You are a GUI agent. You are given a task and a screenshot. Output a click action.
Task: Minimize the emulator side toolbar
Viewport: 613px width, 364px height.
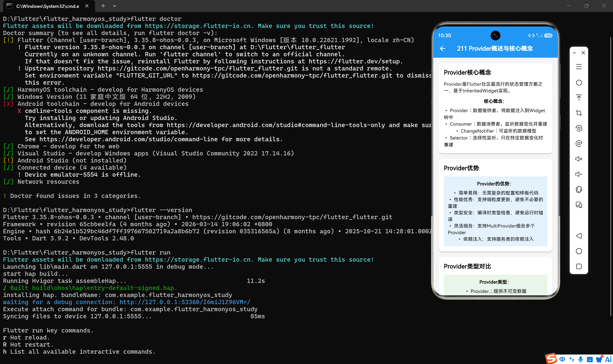pyautogui.click(x=574, y=53)
